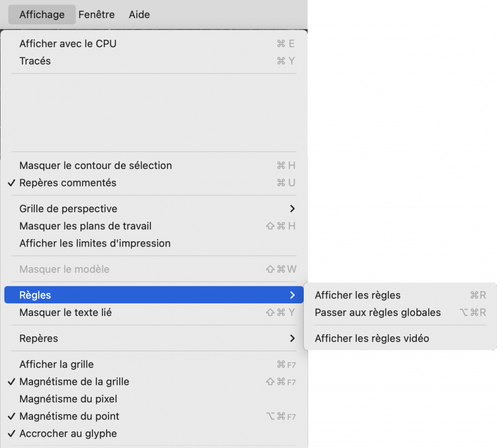Choose Afficher les règles in the submenu

pyautogui.click(x=358, y=295)
